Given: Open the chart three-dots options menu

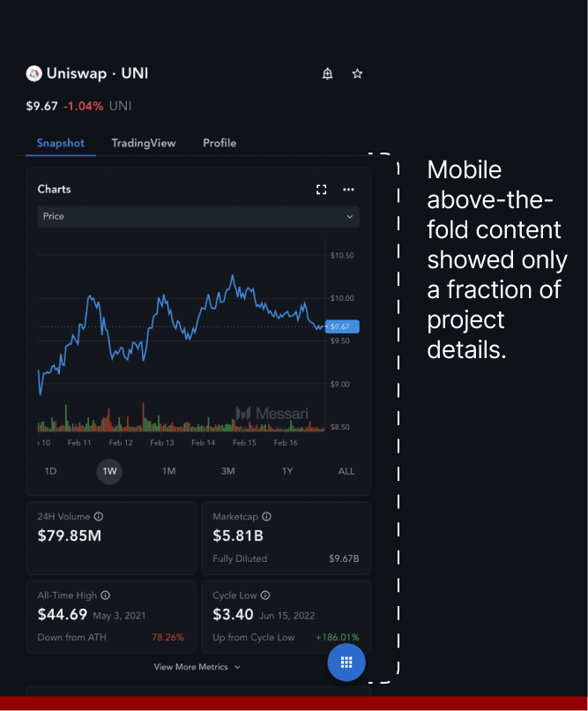Looking at the screenshot, I should pyautogui.click(x=348, y=190).
